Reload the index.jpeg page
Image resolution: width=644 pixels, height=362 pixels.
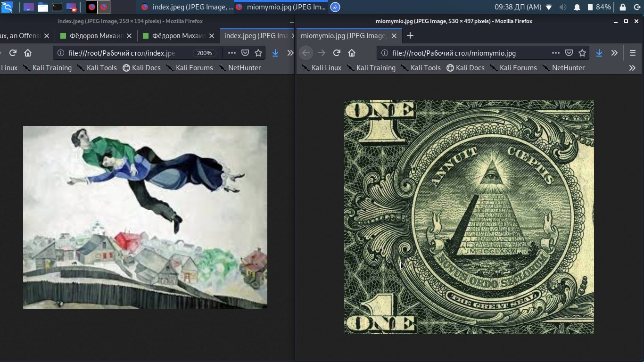[13, 53]
